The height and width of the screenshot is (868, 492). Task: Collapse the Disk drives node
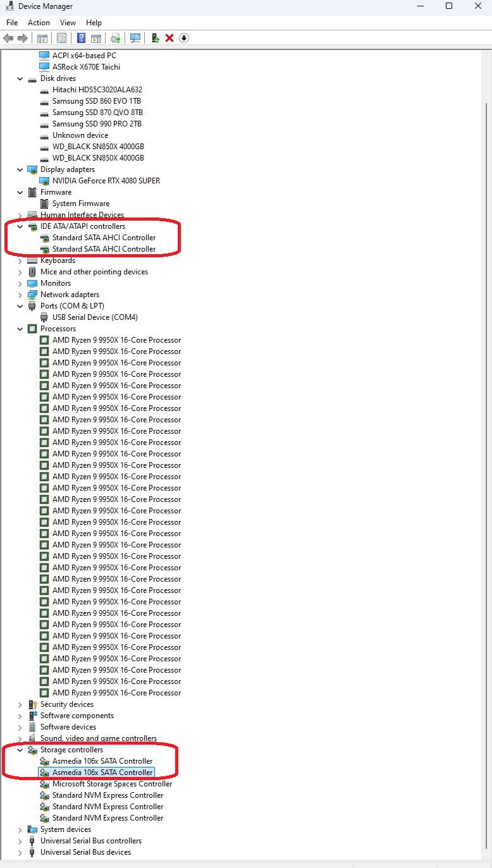point(20,78)
